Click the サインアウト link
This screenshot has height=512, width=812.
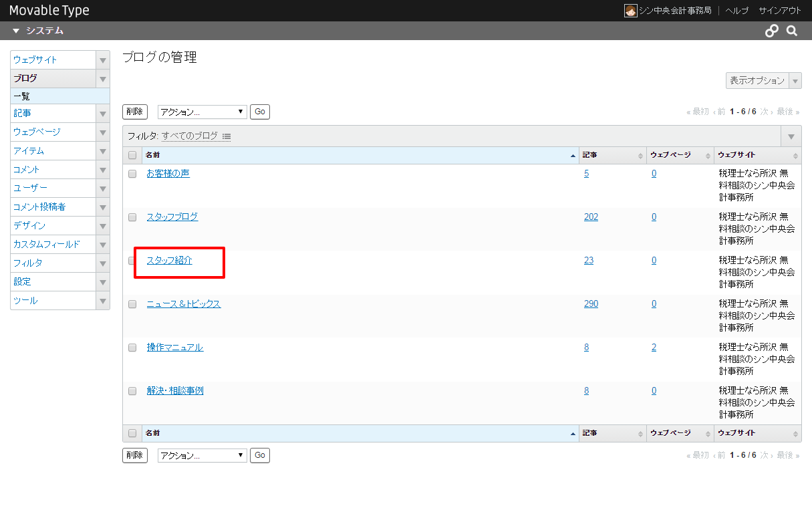780,11
